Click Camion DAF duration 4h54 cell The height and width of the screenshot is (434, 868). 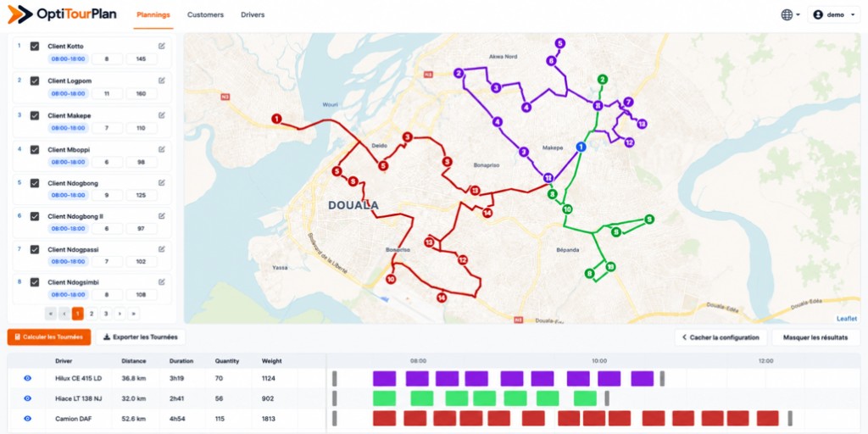177,419
